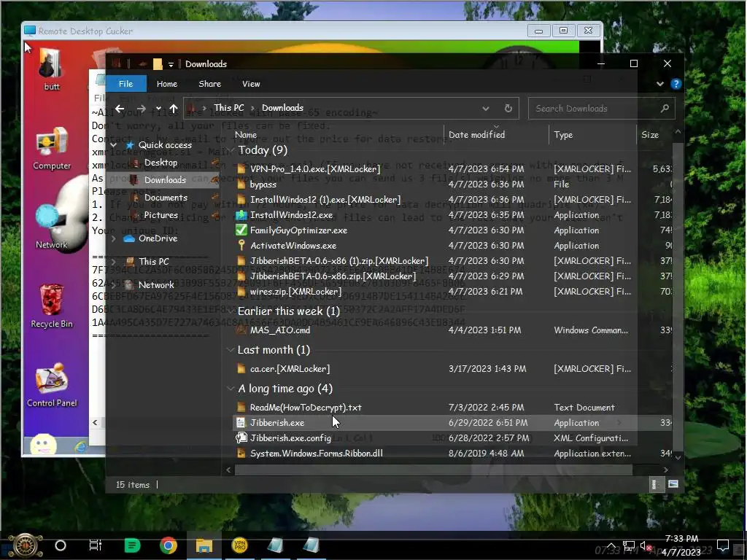Select FamilyGuyOptimizer.exe checkmark icon
The width and height of the screenshot is (747, 560).
241,230
